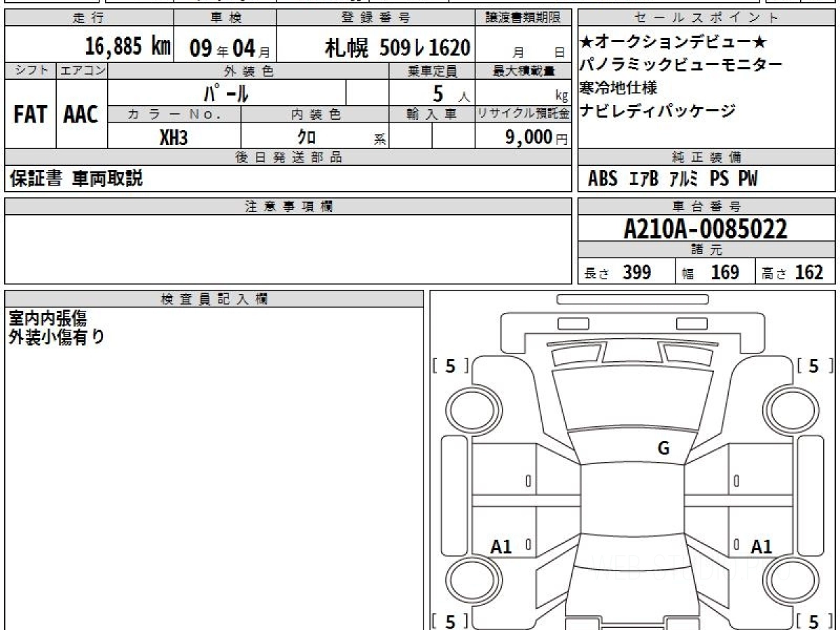Click the 寒冷地仕様 line
This screenshot has width=840, height=630.
pyautogui.click(x=619, y=88)
